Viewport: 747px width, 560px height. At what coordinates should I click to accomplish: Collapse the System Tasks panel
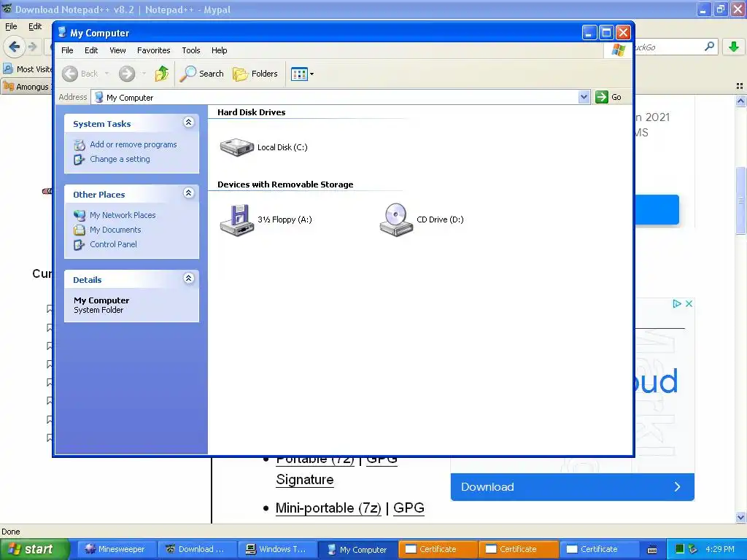click(189, 122)
